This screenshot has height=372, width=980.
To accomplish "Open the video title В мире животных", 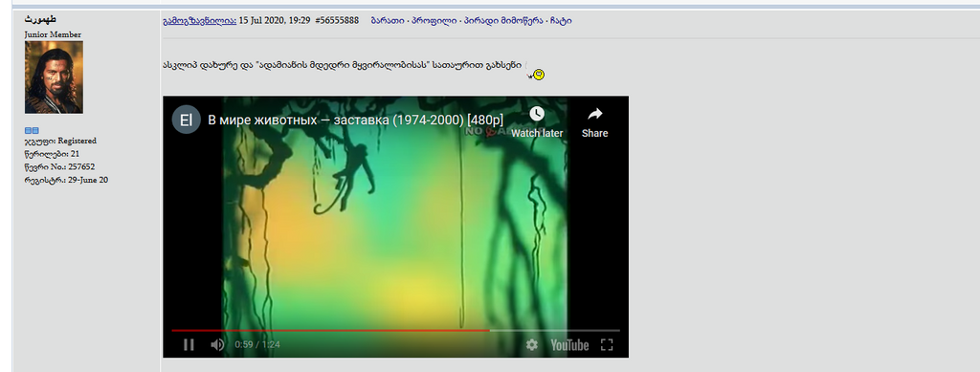I will (x=356, y=120).
